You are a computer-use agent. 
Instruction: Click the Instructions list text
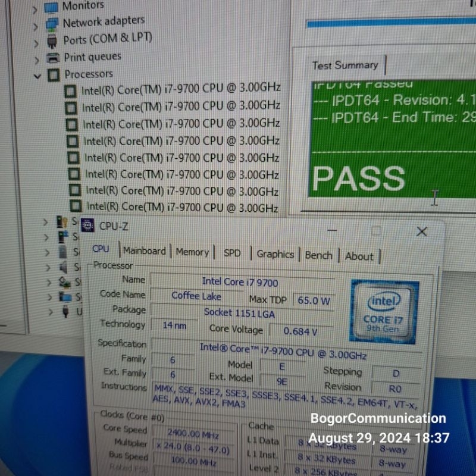tap(284, 396)
